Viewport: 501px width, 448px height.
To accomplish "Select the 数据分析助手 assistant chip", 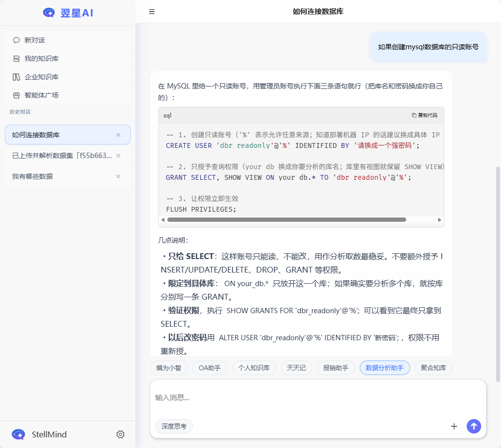I will [385, 368].
